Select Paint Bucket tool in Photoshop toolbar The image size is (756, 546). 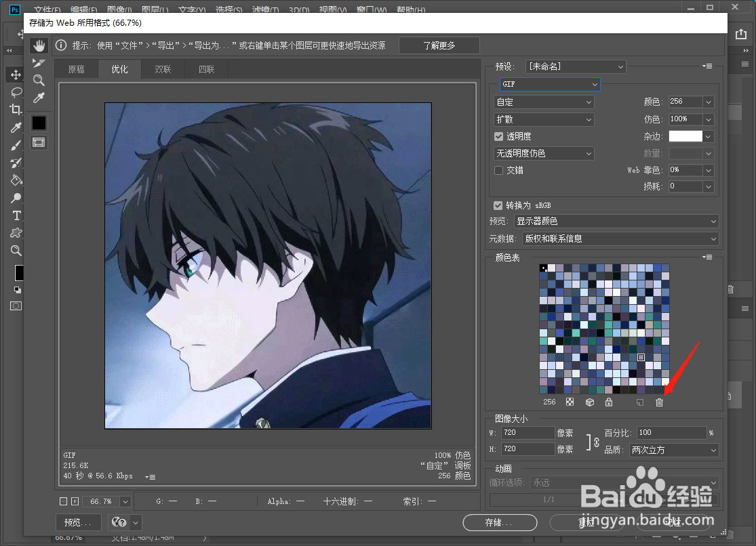tap(16, 180)
